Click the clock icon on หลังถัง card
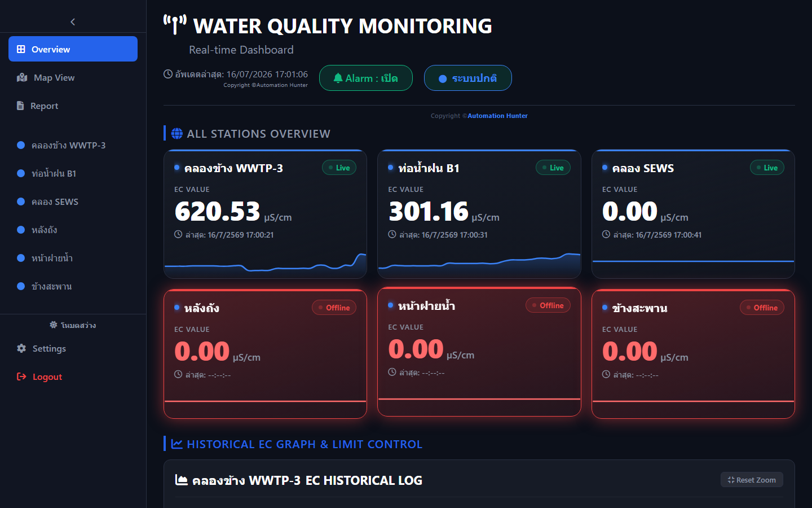812x508 pixels. click(x=178, y=374)
